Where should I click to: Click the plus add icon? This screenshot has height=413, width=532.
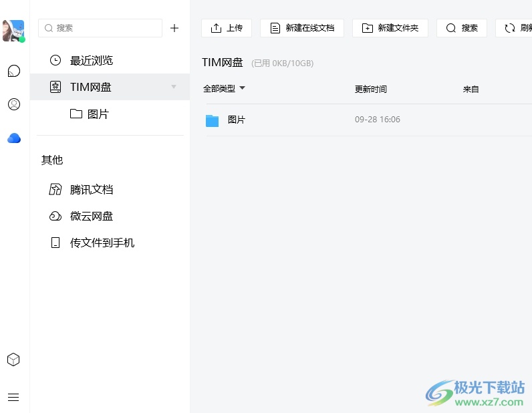[x=174, y=28]
